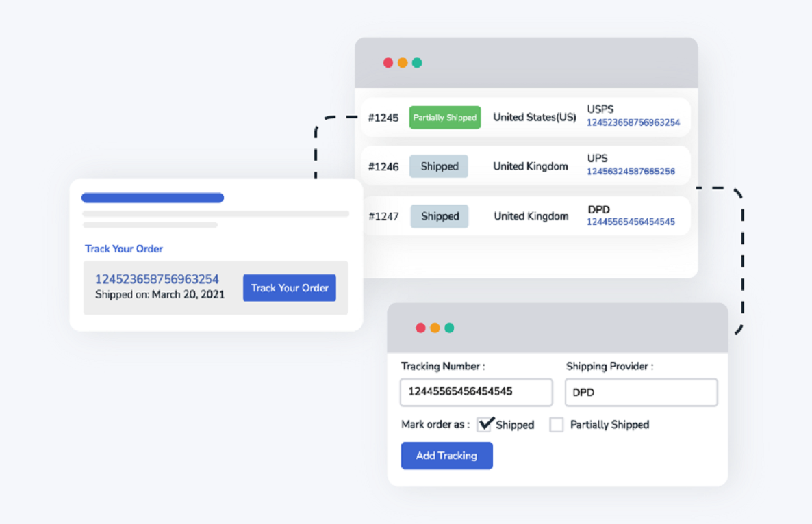This screenshot has width=812, height=524.
Task: Toggle the Shipped status label on order #1247
Action: click(x=439, y=215)
